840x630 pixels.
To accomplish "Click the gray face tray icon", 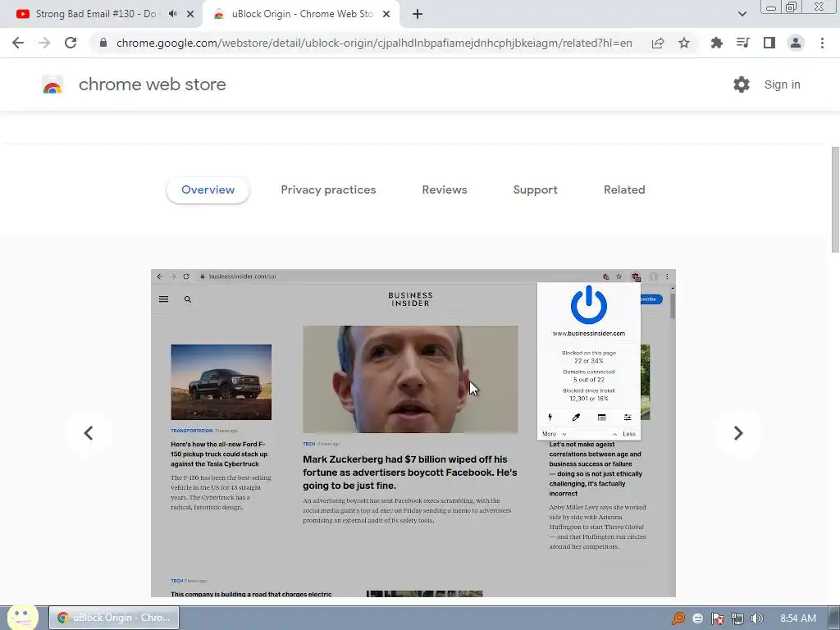I will (697, 619).
